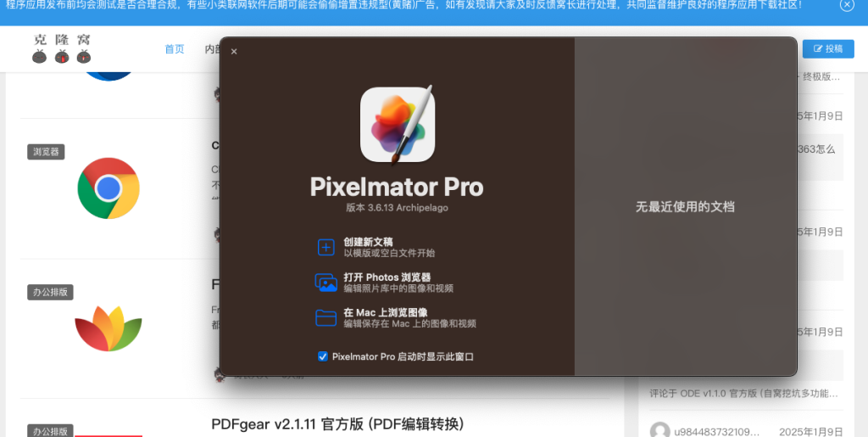Click the 无最近使用的文档 text

pos(685,207)
